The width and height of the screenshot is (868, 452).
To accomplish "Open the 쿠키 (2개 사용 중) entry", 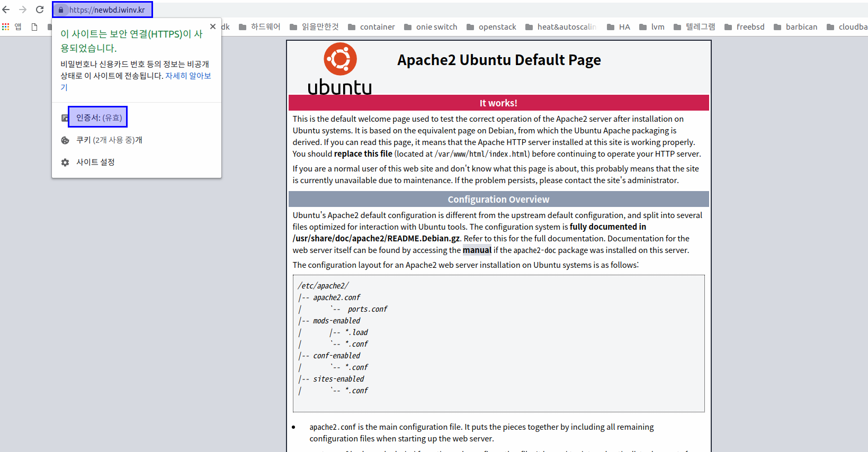I will (109, 140).
